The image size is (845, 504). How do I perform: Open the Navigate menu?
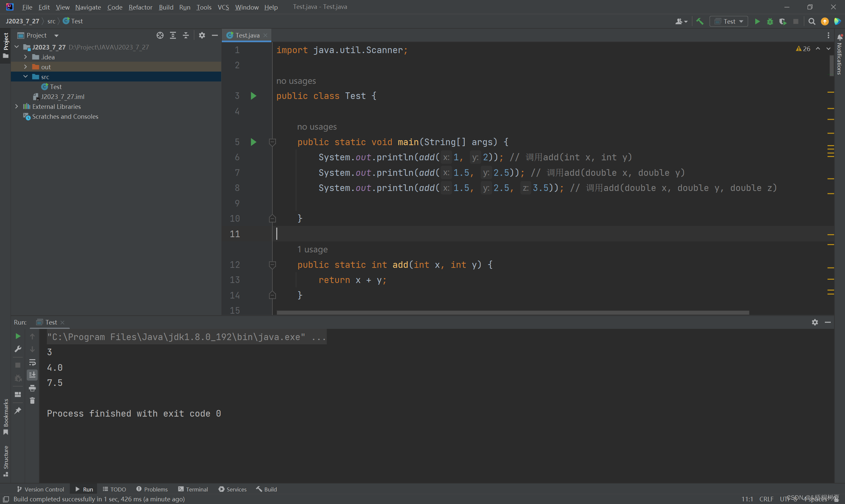[88, 7]
